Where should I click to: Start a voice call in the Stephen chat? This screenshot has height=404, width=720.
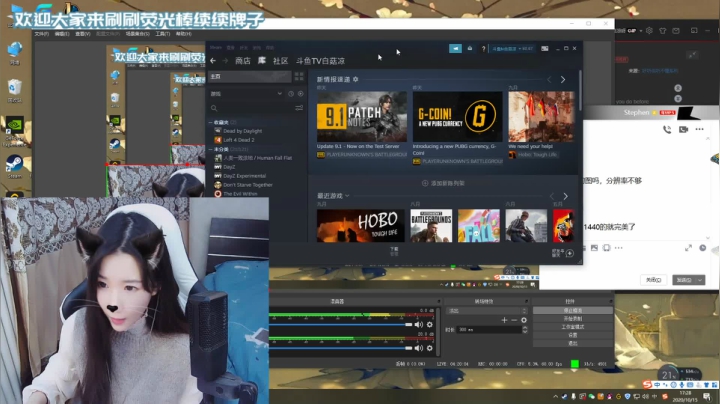(x=667, y=129)
